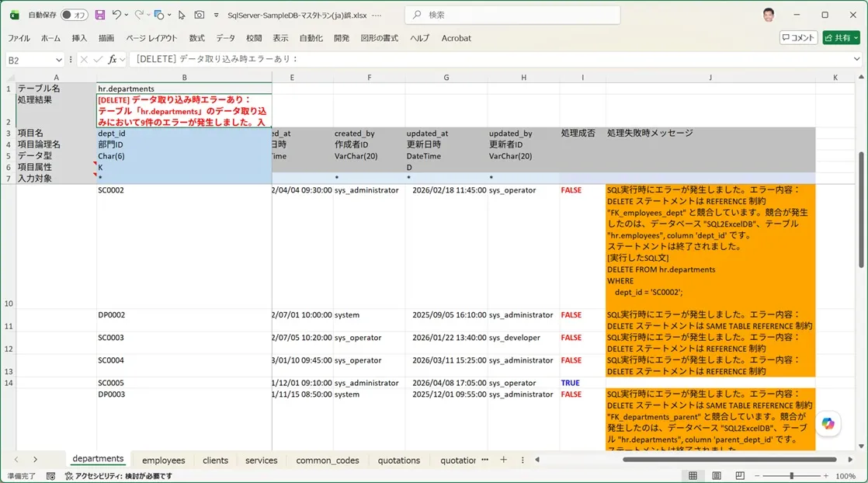868x483 pixels.
Task: Switch to Page Break Preview
Action: click(x=740, y=476)
